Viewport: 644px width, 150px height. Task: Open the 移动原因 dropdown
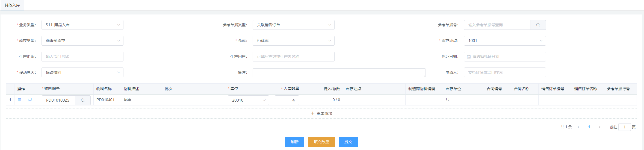click(82, 72)
